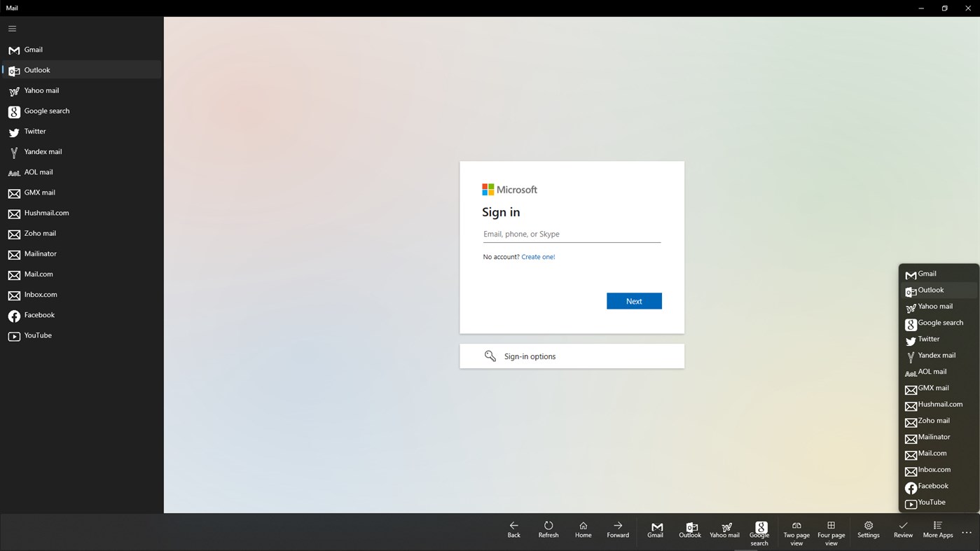Choose Hushmail.com from the popup menu
The height and width of the screenshot is (551, 980).
click(x=939, y=404)
